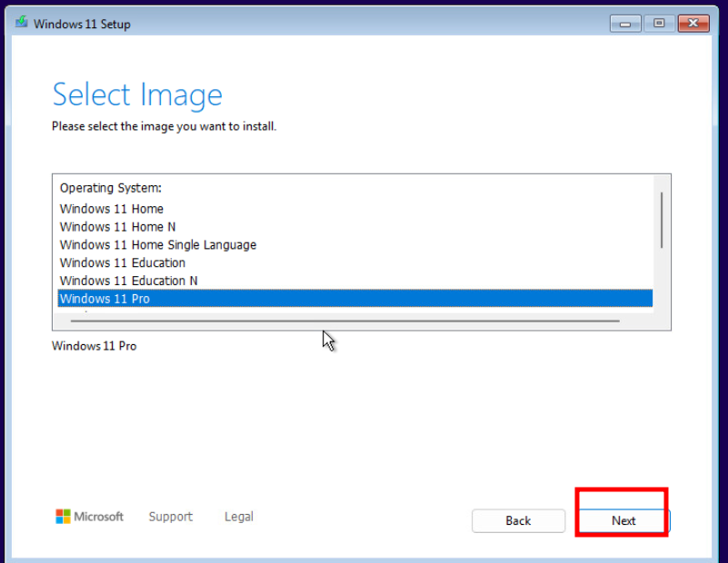Click the Windows 11 Setup title bar icon
This screenshot has height=563, width=728.
[x=21, y=22]
